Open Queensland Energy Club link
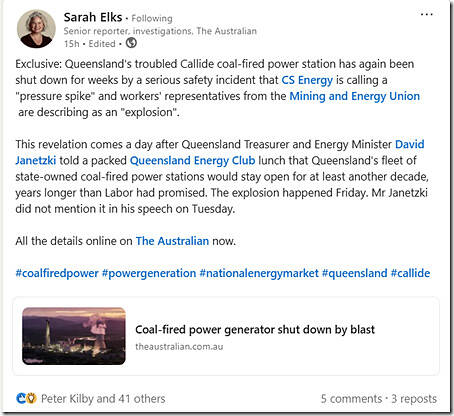 coord(192,160)
